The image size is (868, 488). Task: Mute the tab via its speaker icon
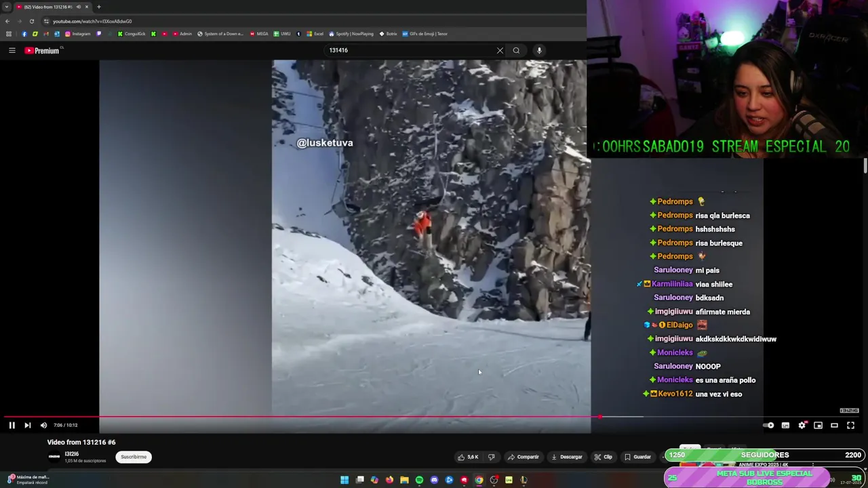(x=79, y=7)
